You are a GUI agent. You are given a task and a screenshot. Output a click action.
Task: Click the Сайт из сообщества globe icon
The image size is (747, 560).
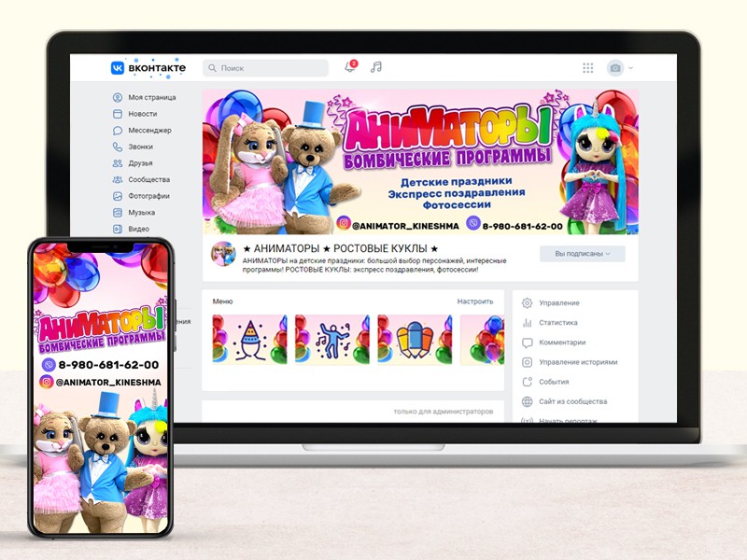point(527,401)
